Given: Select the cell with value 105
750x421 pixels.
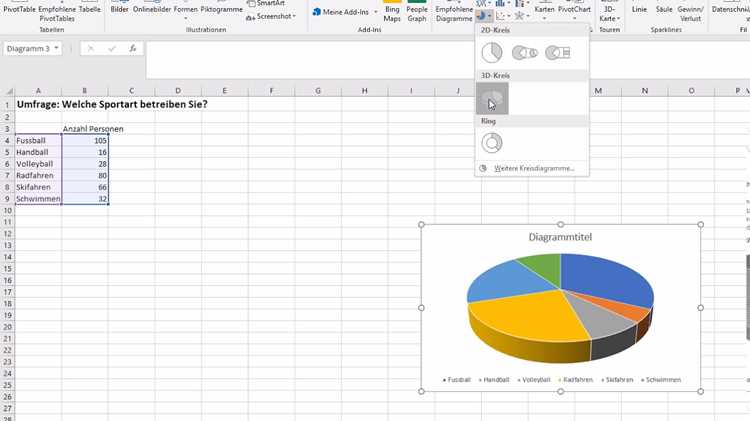Looking at the screenshot, I should pos(85,141).
